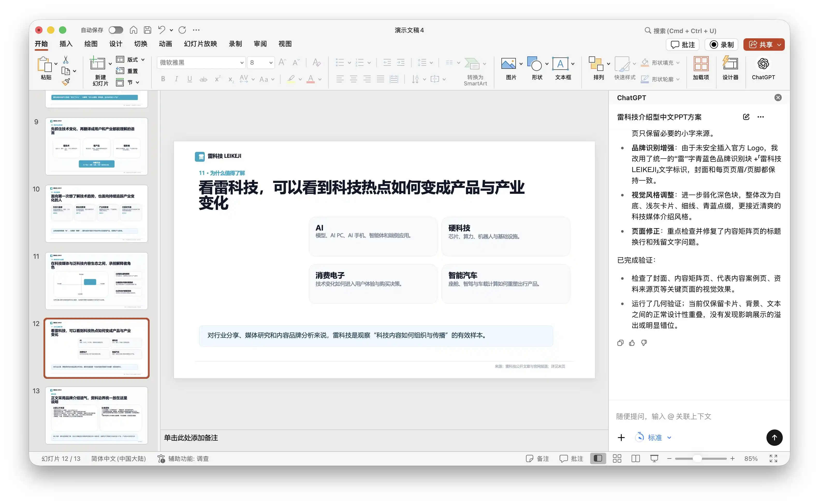Image resolution: width=819 pixels, height=504 pixels.
Task: Toggle Subscript formatting
Action: pos(231,79)
